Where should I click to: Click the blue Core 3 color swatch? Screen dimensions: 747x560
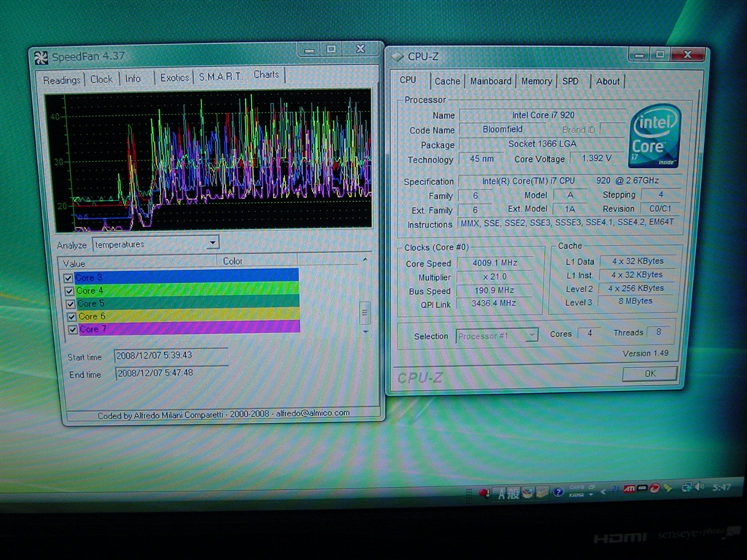coord(186,275)
